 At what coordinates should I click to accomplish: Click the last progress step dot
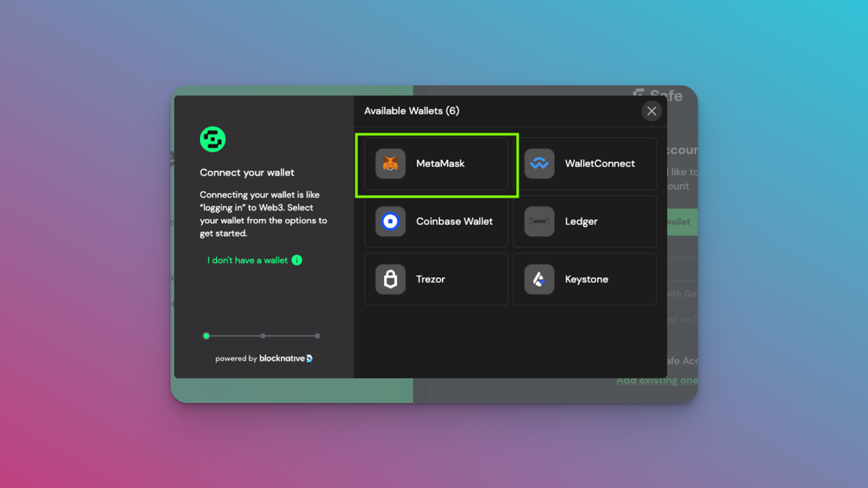click(x=317, y=336)
